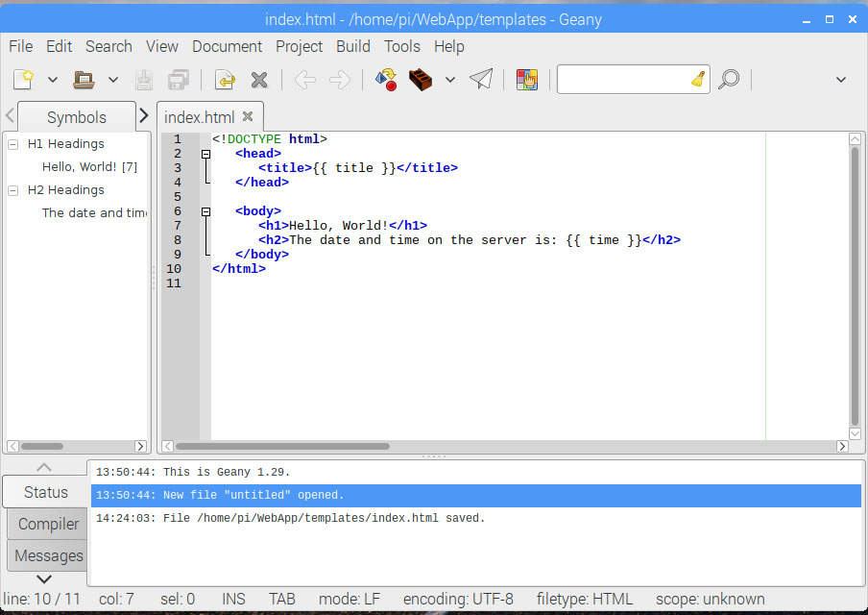Screen dimensions: 868x615
Task: Close the current file with the X toolbar icon
Action: (x=258, y=80)
